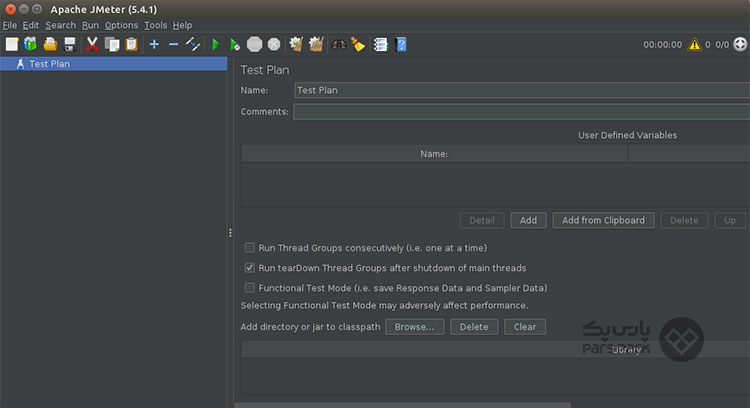Viewport: 750px width, 408px height.
Task: Click the Name input field
Action: pos(522,90)
